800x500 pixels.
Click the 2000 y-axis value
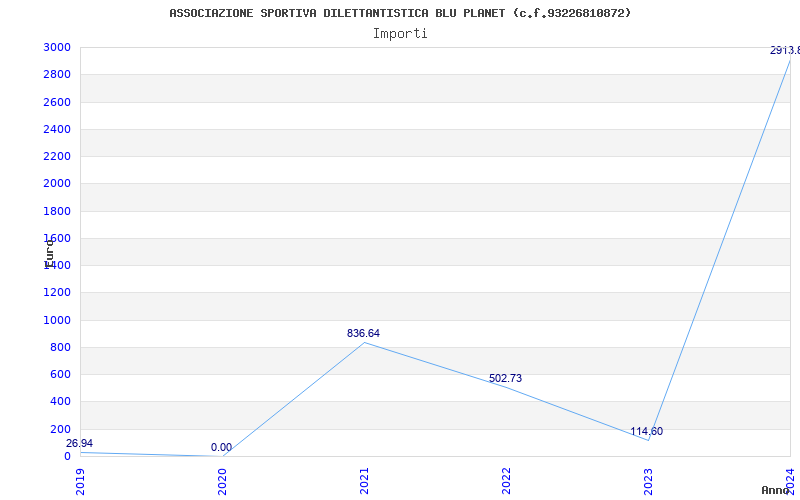tap(57, 184)
